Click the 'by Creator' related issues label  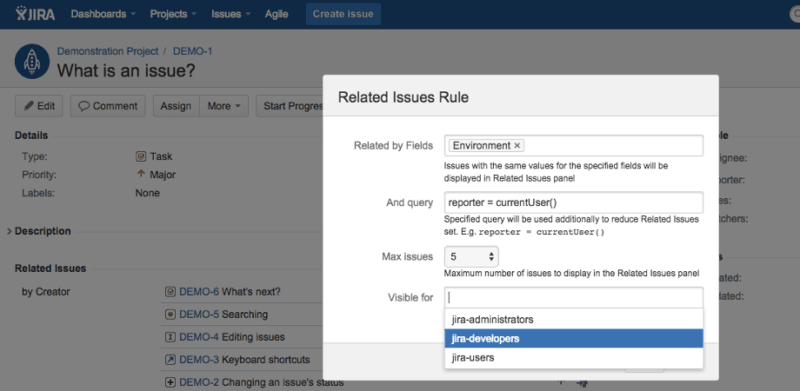click(46, 292)
